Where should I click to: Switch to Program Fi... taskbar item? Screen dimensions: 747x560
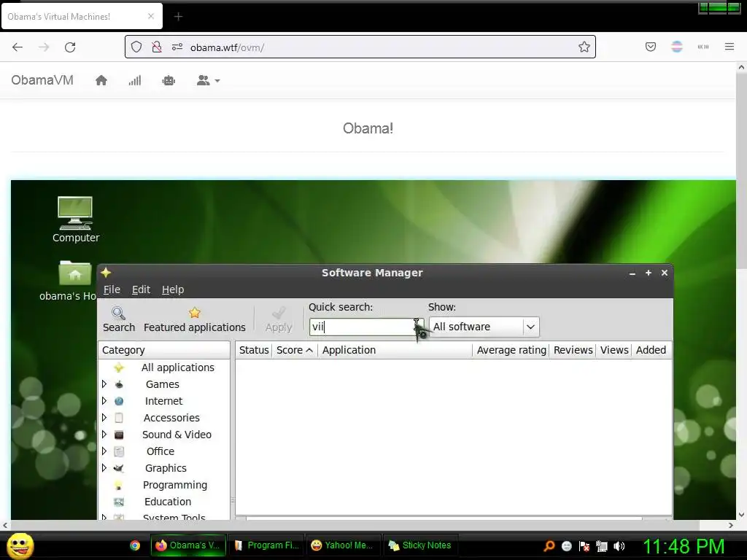click(x=266, y=545)
